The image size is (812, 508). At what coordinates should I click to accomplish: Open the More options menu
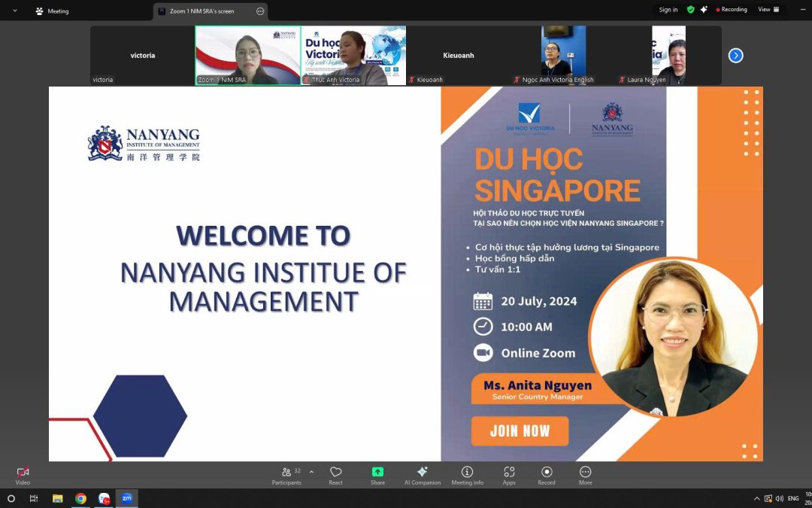[585, 476]
